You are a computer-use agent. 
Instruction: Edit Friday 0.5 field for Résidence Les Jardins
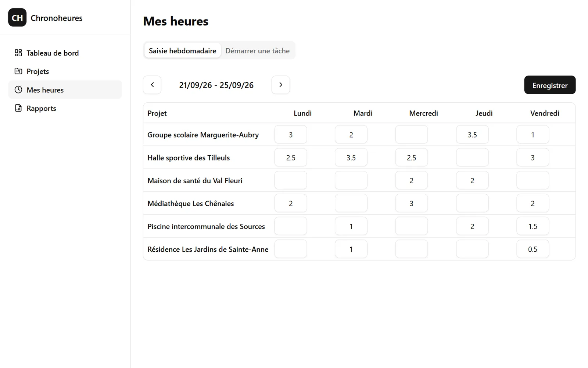[x=533, y=249]
